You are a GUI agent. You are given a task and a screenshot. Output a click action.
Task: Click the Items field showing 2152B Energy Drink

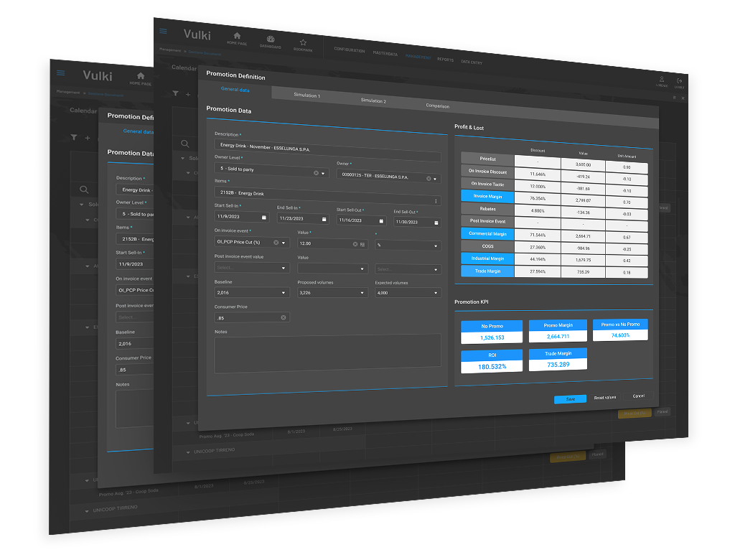coord(327,197)
